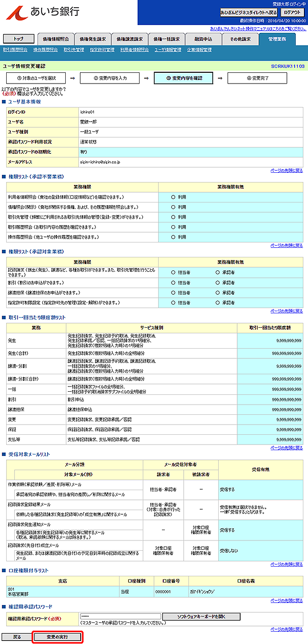Select 担当者 radio for 記録請求
Viewport: 308px width, 644px height.
173,272
